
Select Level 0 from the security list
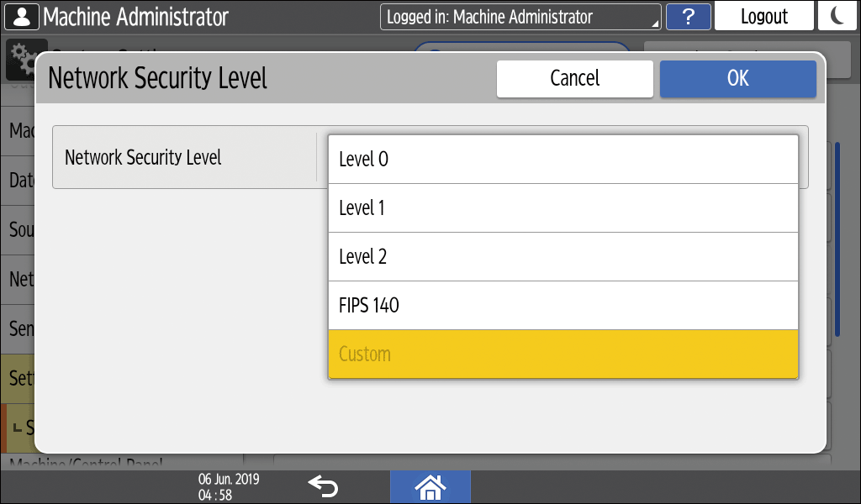[563, 160]
